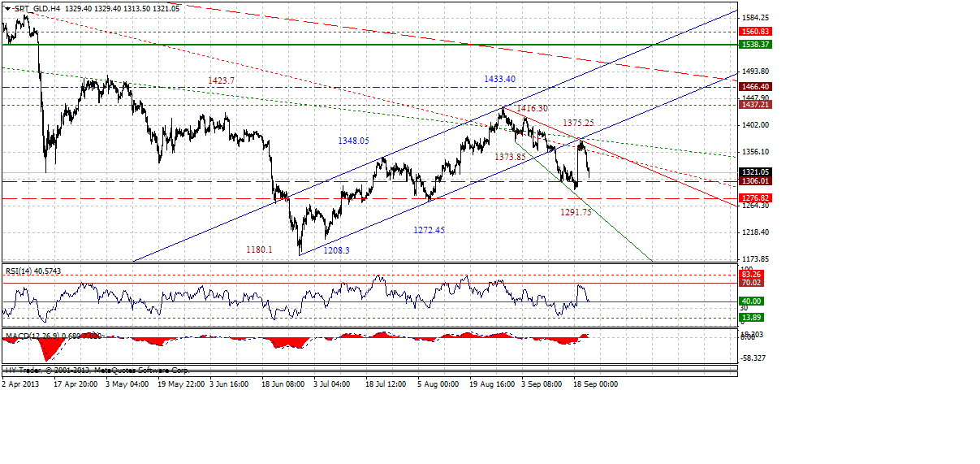This screenshot has width=980, height=464.
Task: Click the RSI(14) 40.5743 indicator label
Action: tap(35, 271)
